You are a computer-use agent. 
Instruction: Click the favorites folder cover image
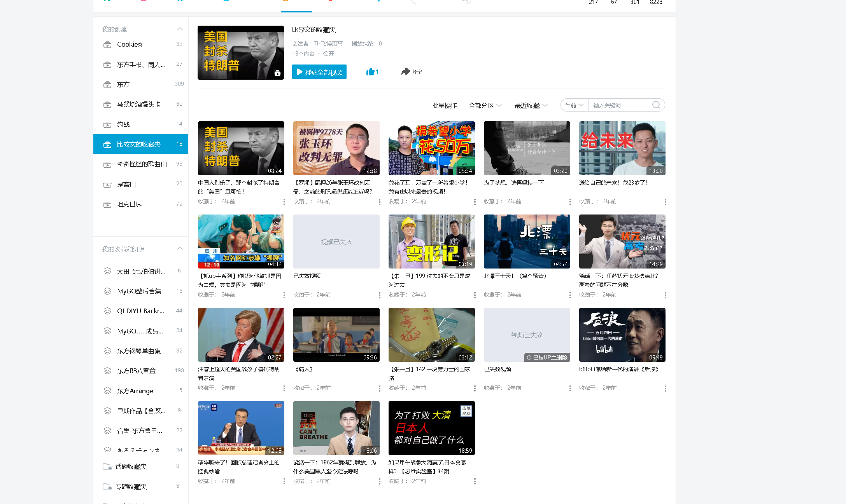pos(241,52)
